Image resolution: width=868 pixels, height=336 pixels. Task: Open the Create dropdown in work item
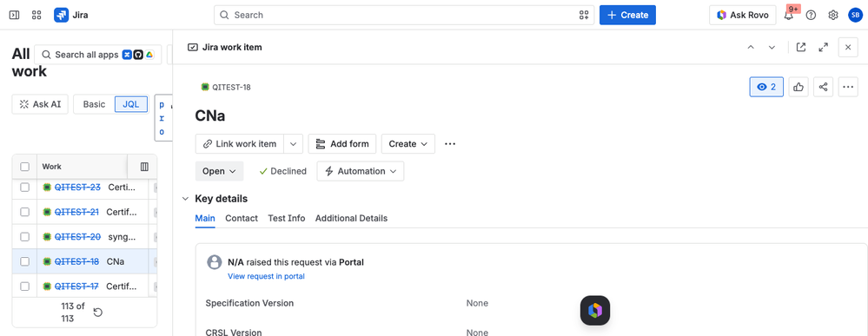[408, 144]
